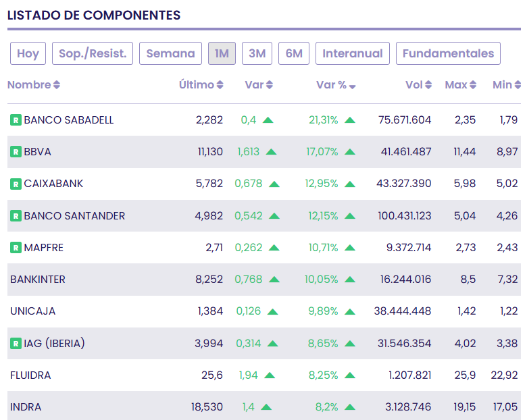Sort the table by Vol column
Image resolution: width=527 pixels, height=420 pixels.
[418, 84]
